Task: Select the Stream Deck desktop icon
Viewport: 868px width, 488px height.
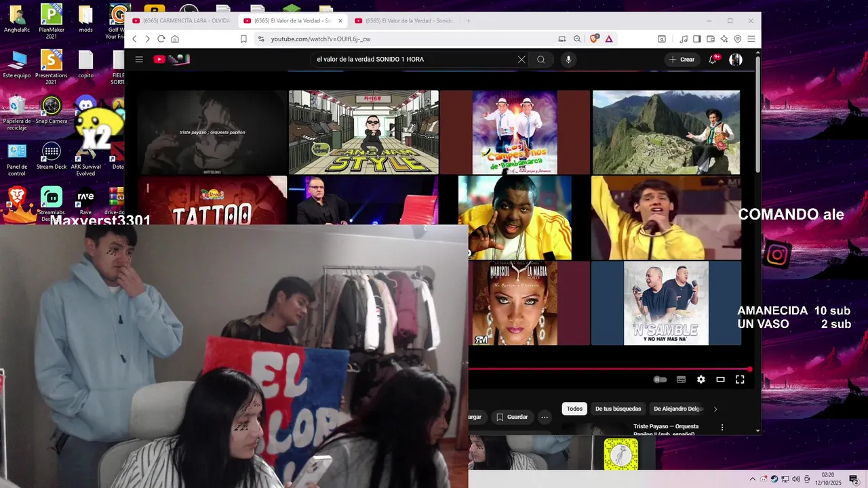Action: point(52,157)
